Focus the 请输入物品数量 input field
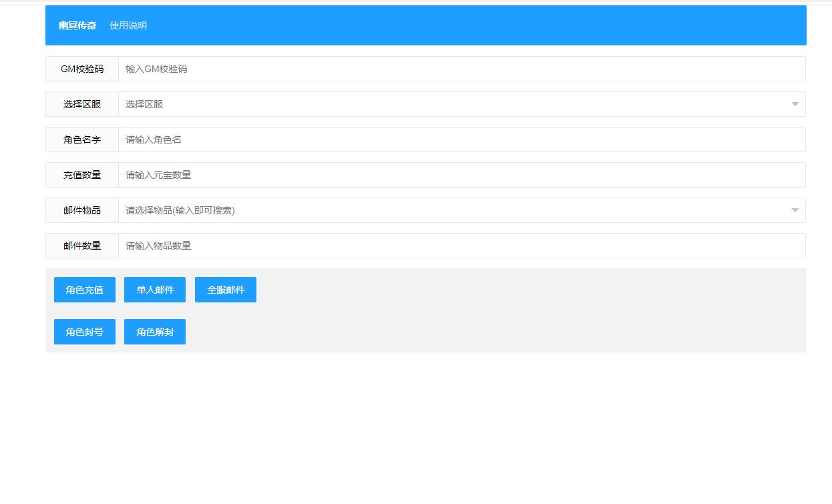Viewport: 832px width, 504px height. pos(461,246)
